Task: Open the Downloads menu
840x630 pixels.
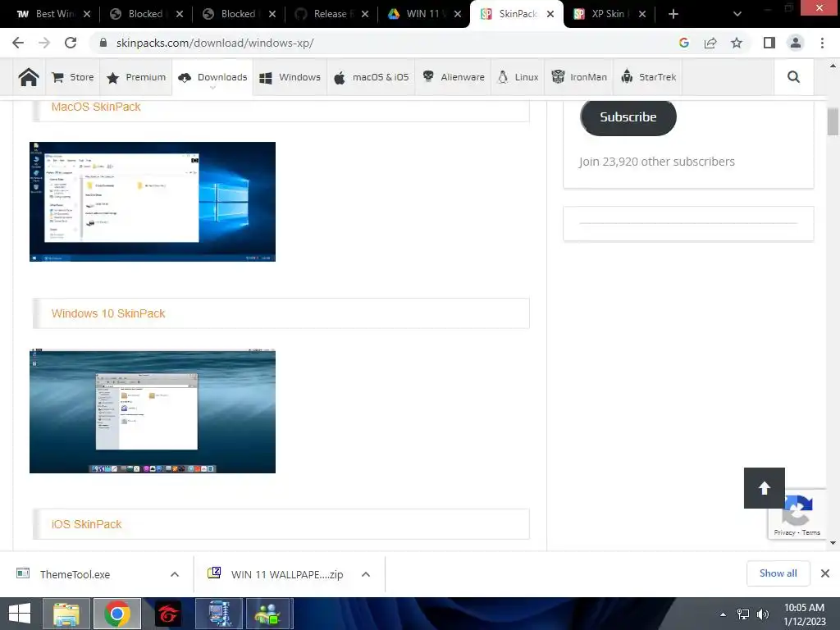Action: [212, 77]
